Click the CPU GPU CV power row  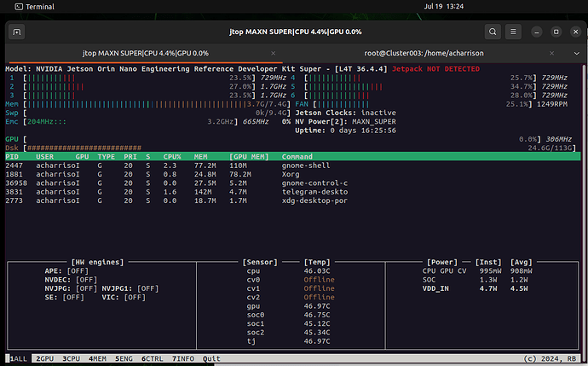pos(477,271)
